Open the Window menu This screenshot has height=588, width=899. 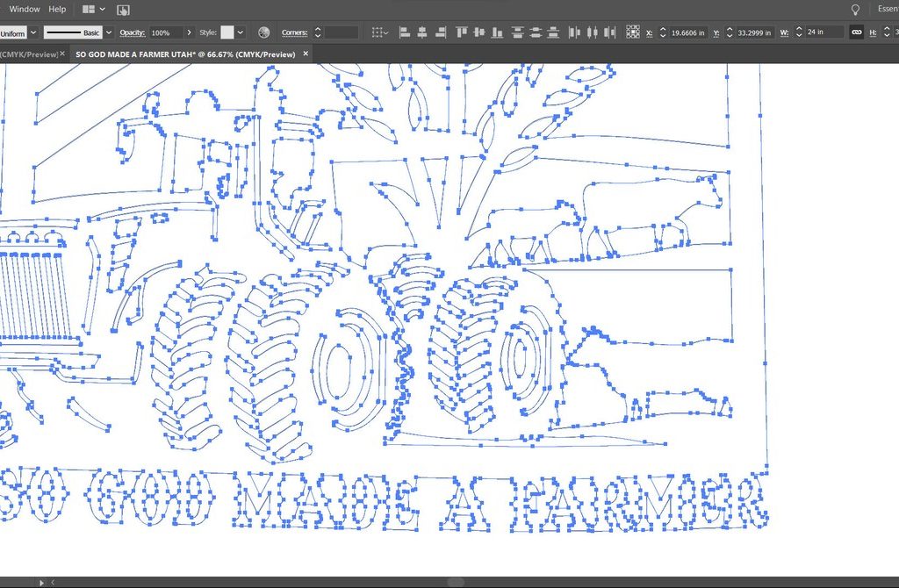pos(25,9)
